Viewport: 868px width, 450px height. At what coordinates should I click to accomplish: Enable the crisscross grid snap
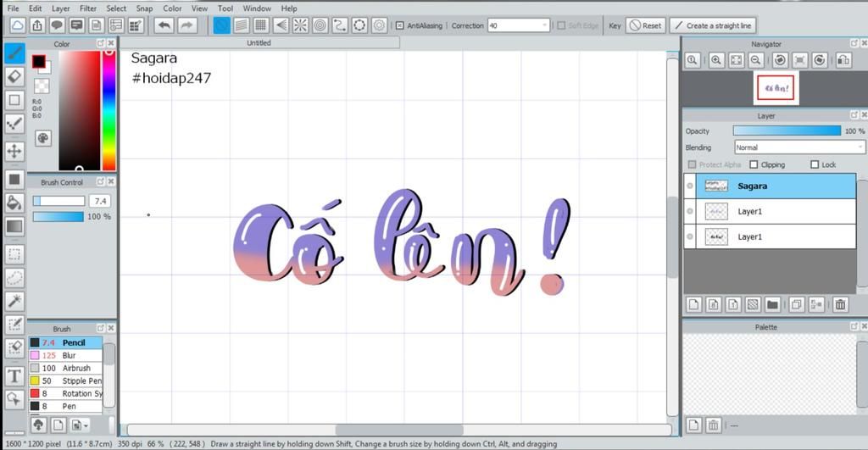coord(261,25)
